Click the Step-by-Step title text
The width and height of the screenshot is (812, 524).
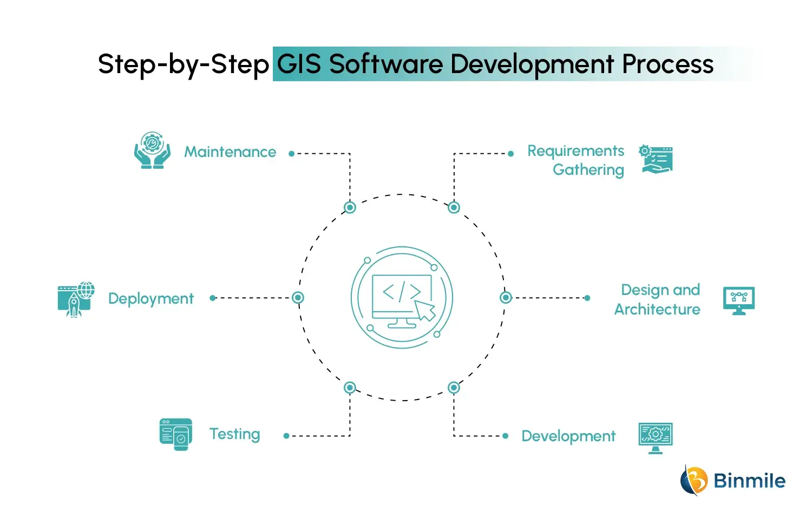point(184,65)
